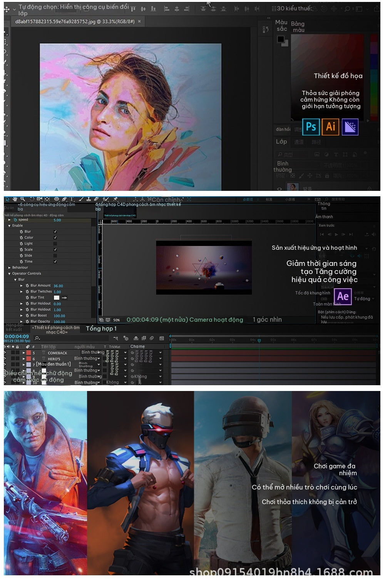
Task: Select the Hand tool in After Effects toolbar
Action: tap(15, 199)
